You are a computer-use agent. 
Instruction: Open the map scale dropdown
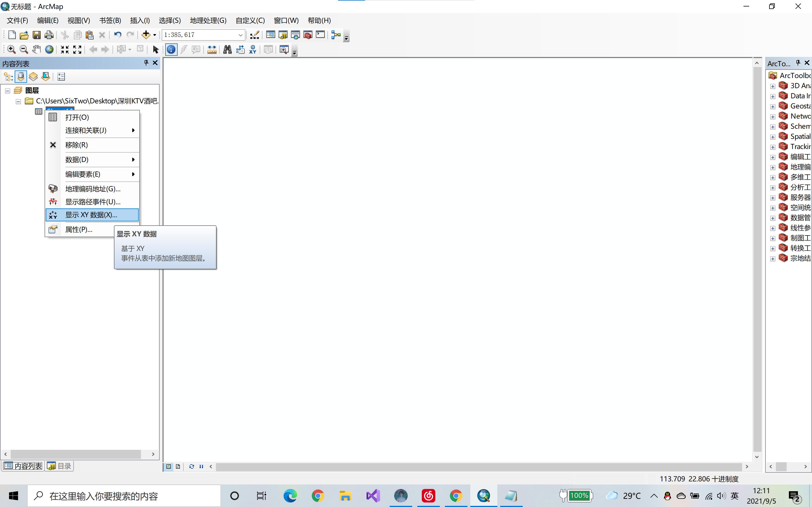[x=240, y=35]
